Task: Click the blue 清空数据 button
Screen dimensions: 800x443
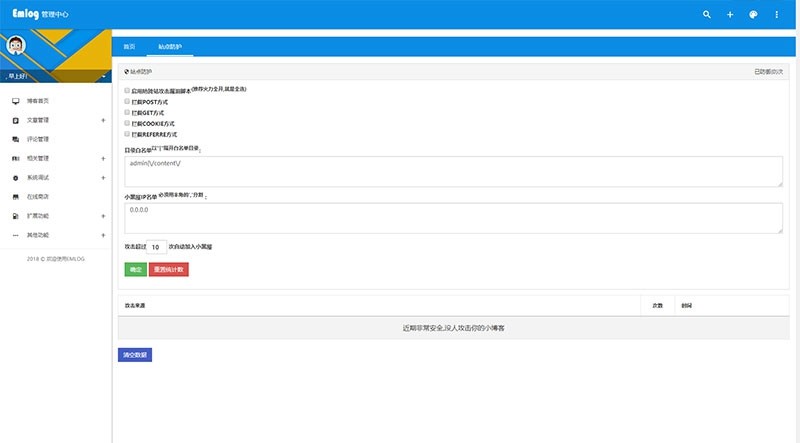Action: point(135,354)
